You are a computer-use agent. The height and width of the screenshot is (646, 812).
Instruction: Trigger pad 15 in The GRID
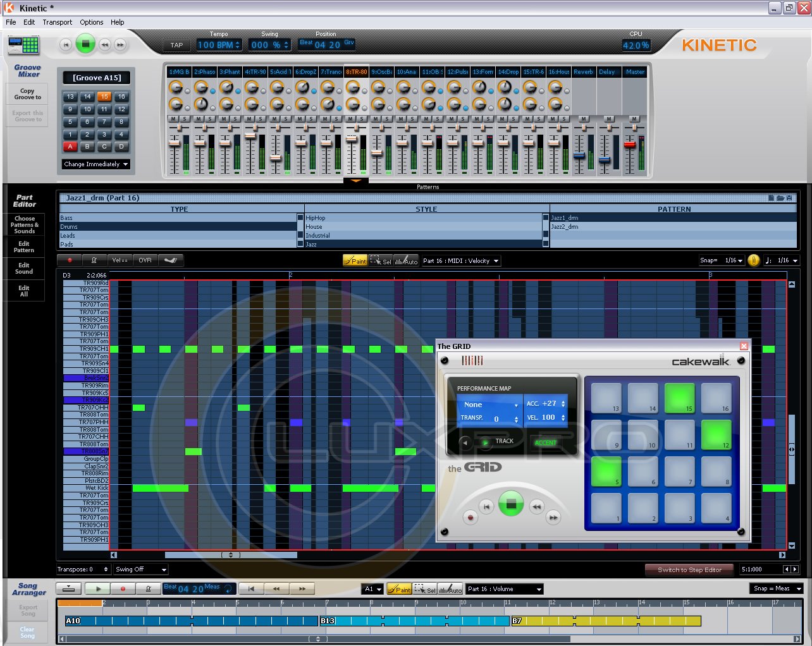click(679, 398)
